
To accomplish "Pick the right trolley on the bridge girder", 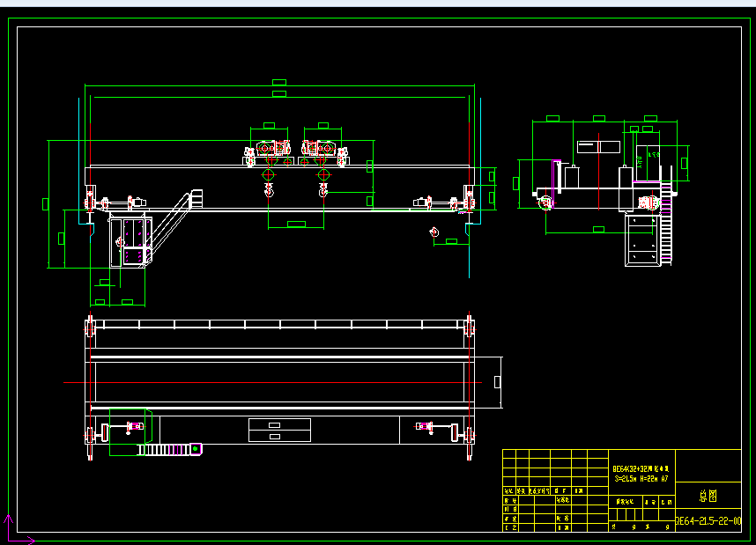I will (323, 152).
